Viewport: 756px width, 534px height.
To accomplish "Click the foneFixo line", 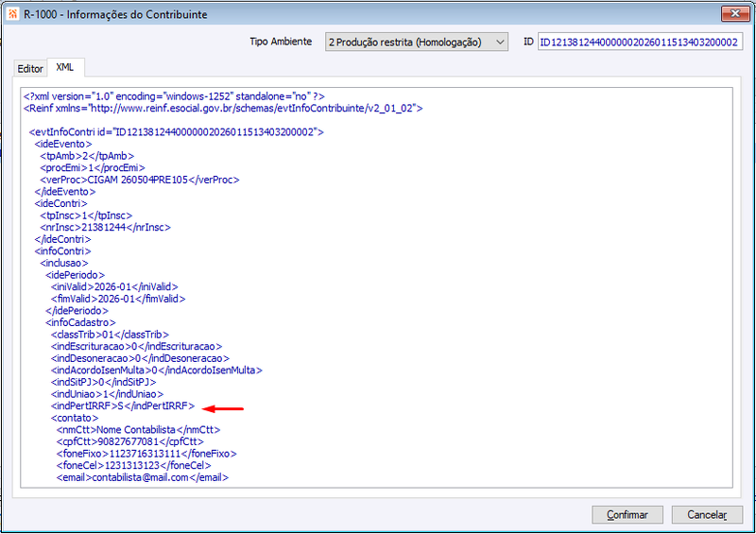I will pos(146,454).
